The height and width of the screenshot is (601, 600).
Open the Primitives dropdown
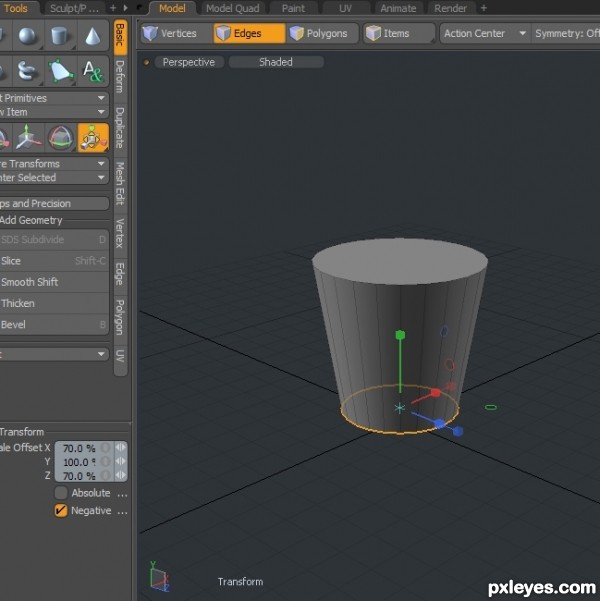[54, 98]
